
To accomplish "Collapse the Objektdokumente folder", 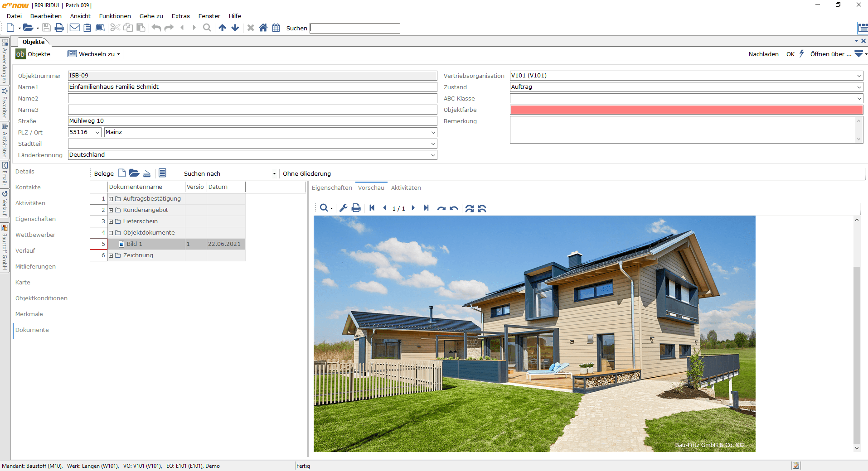I will point(111,233).
